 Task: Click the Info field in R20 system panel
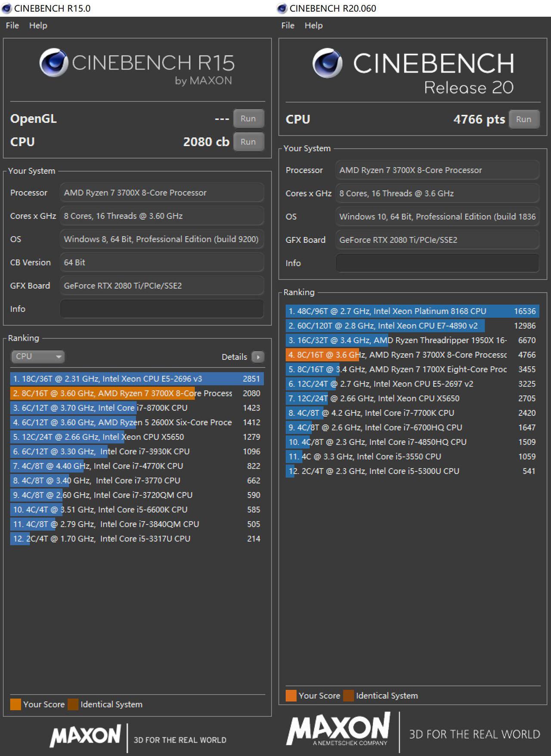coord(437,263)
